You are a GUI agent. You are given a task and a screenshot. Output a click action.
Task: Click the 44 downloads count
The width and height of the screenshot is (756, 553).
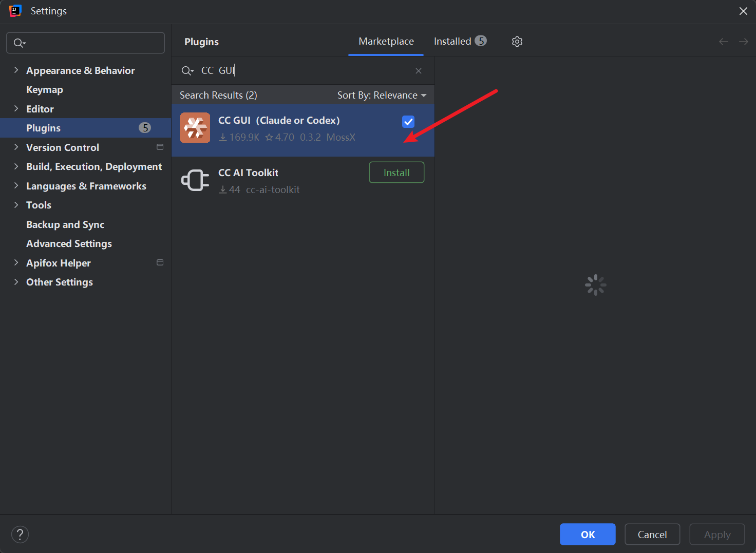pyautogui.click(x=230, y=190)
